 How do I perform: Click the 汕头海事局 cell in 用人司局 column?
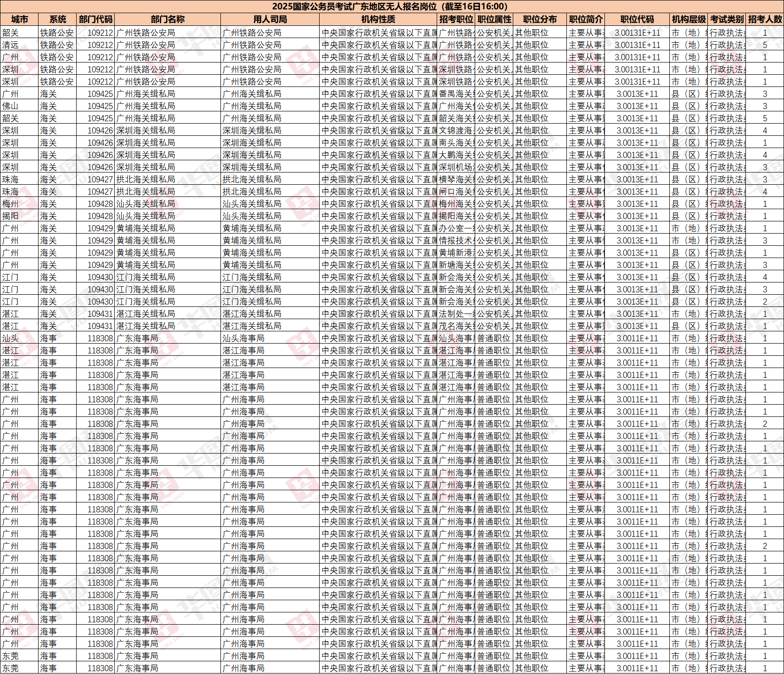270,338
